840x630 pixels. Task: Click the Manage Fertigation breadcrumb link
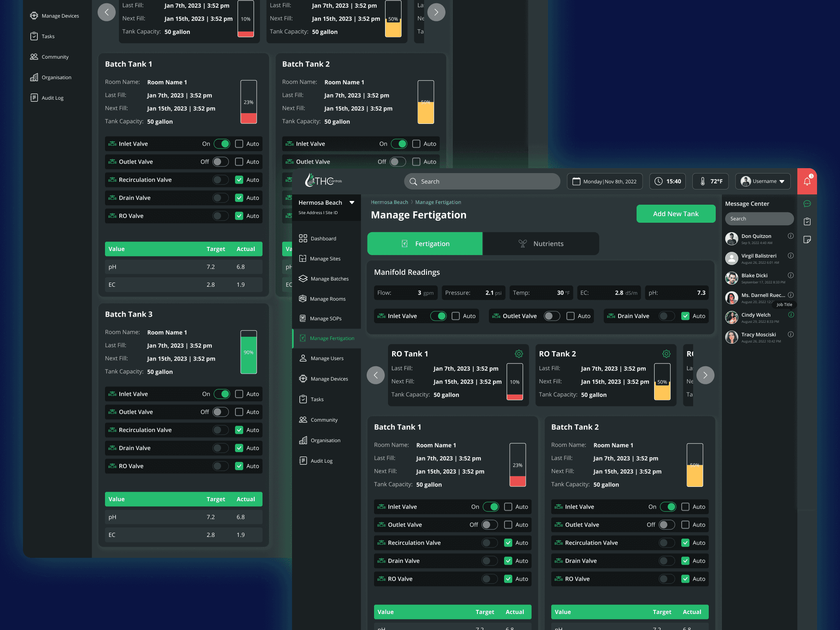point(438,202)
